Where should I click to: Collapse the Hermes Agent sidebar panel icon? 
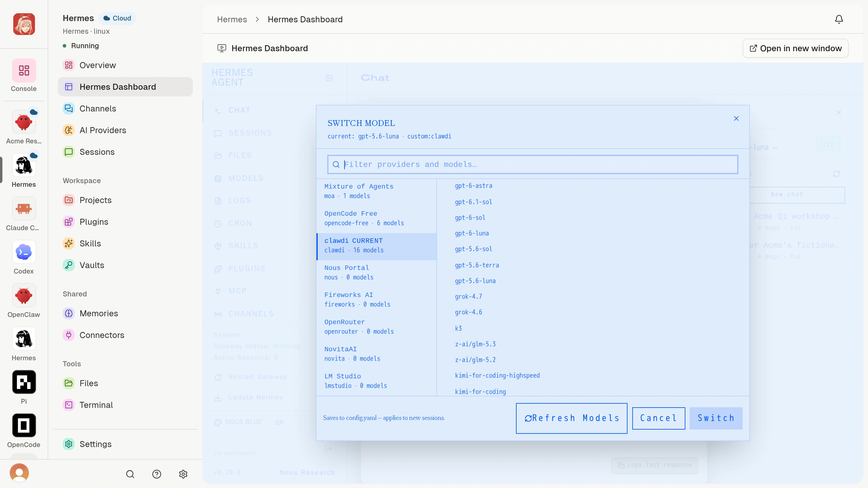click(x=329, y=78)
